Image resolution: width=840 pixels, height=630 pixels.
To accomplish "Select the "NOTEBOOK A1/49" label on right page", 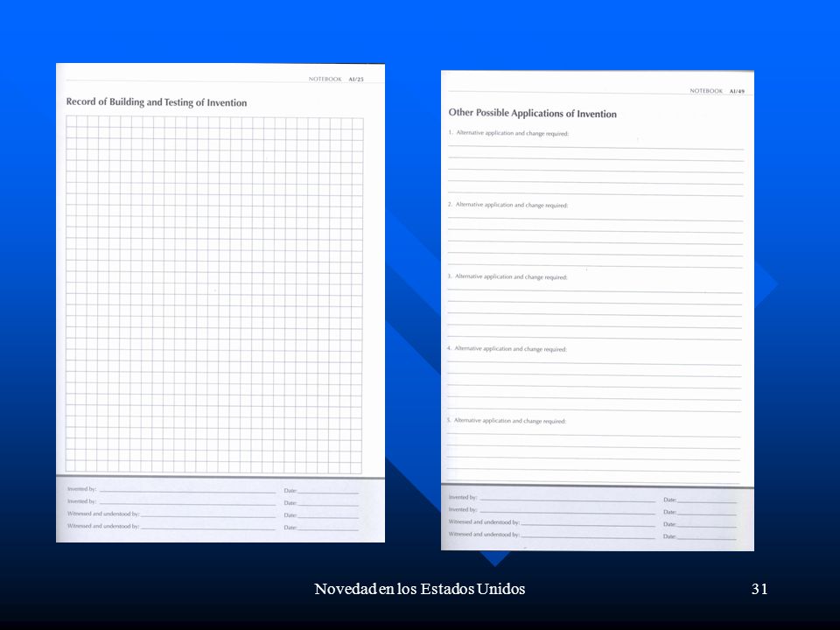I will tap(717, 91).
